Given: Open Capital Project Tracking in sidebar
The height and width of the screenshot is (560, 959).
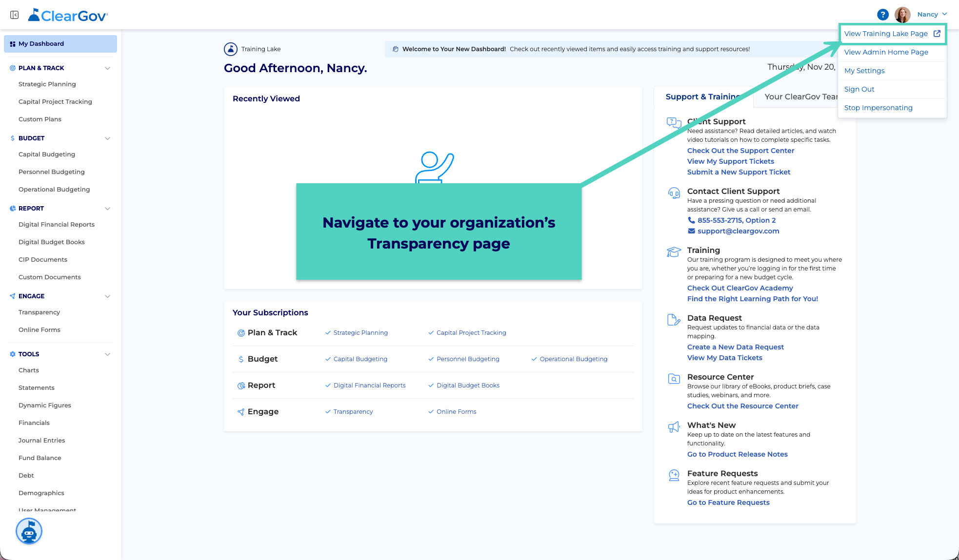Looking at the screenshot, I should pyautogui.click(x=55, y=102).
